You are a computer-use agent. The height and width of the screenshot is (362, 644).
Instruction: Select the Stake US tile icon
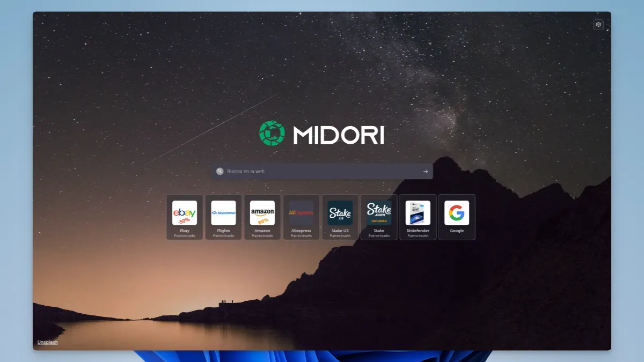coord(340,213)
